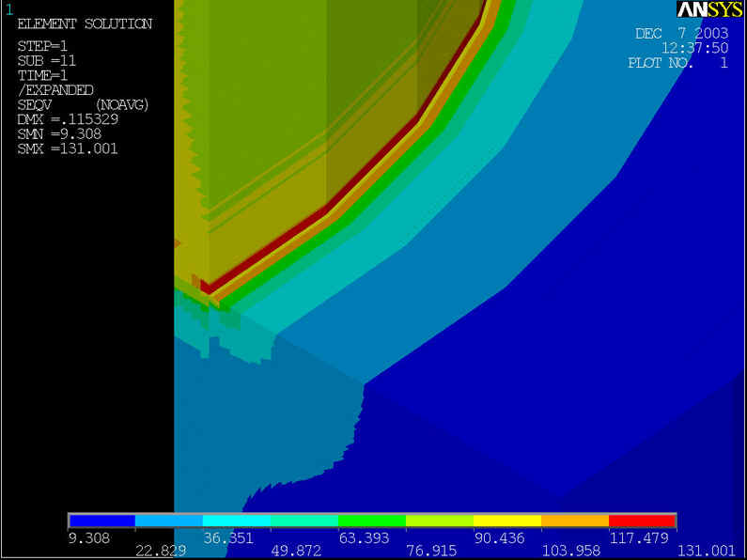Click the "DMX =.115329" value
Screen dimensions: 747x560
click(68, 119)
